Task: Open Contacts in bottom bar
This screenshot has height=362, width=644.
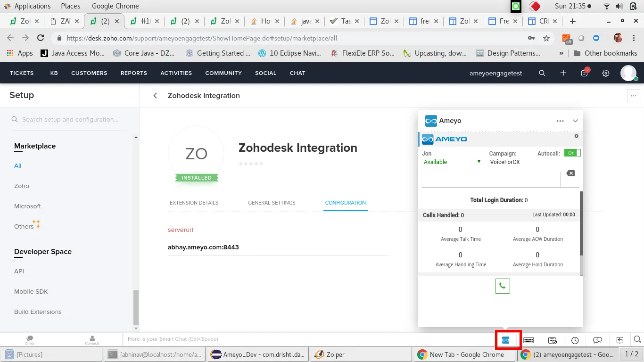Action: [92, 340]
